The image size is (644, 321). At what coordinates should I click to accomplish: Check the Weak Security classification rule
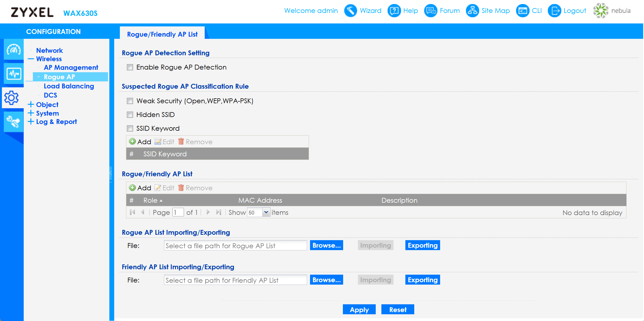pyautogui.click(x=130, y=101)
